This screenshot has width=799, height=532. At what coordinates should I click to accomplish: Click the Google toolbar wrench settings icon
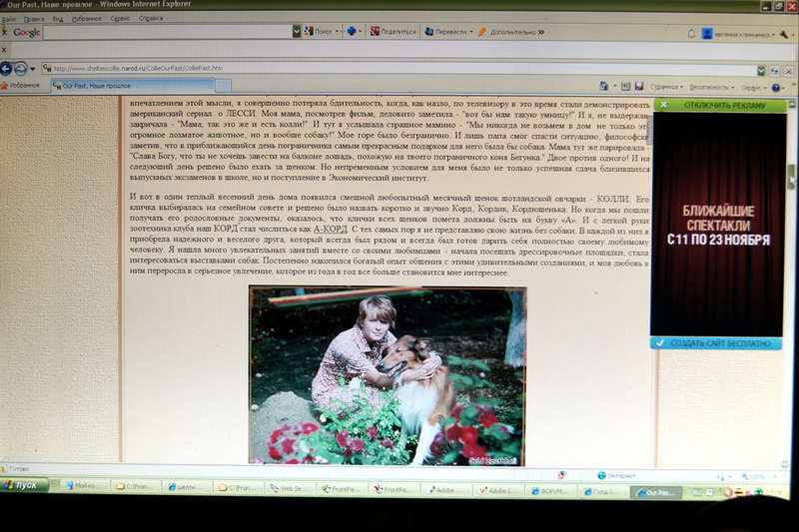pos(784,34)
